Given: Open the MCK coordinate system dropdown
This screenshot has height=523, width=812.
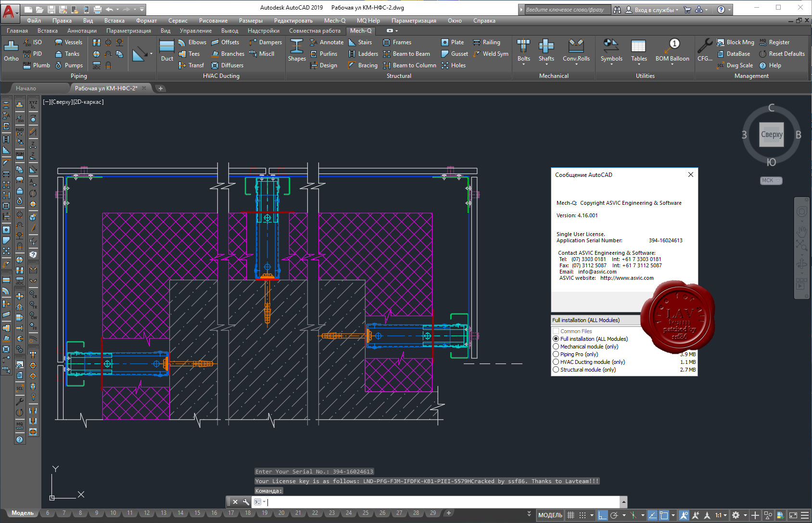Looking at the screenshot, I should 771,181.
